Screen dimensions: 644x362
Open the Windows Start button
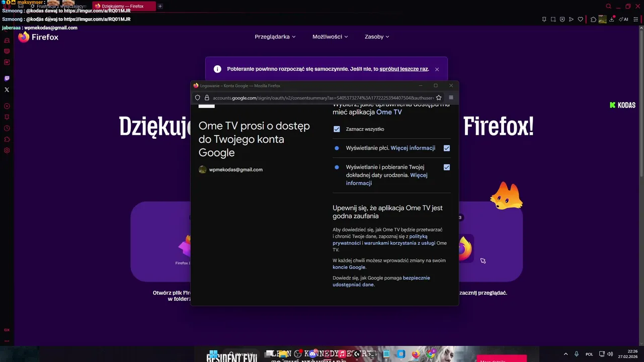click(213, 354)
